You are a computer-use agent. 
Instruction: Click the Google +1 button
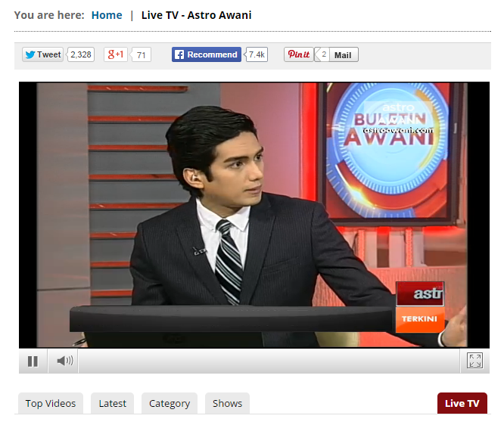click(115, 54)
